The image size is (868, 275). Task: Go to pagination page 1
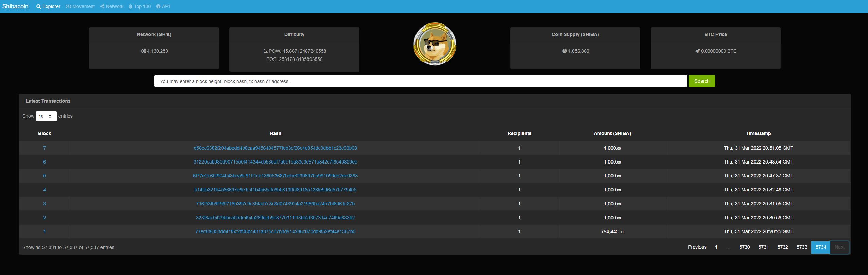[x=716, y=247]
